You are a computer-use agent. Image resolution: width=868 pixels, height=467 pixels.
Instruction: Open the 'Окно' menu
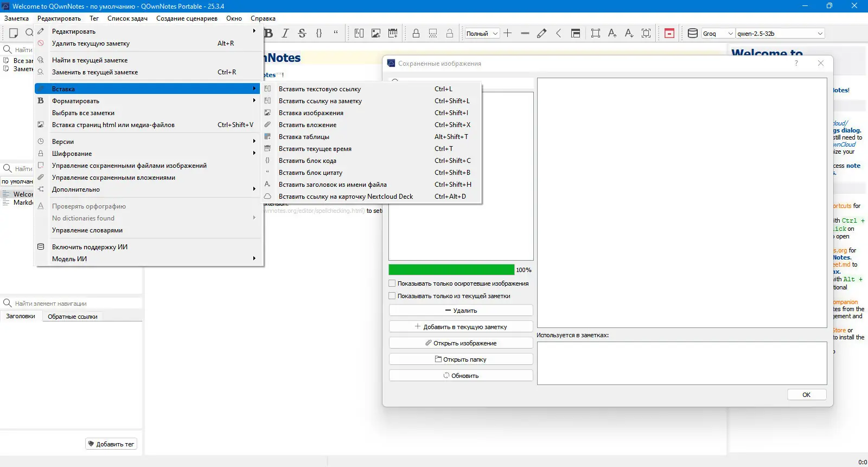coord(234,18)
